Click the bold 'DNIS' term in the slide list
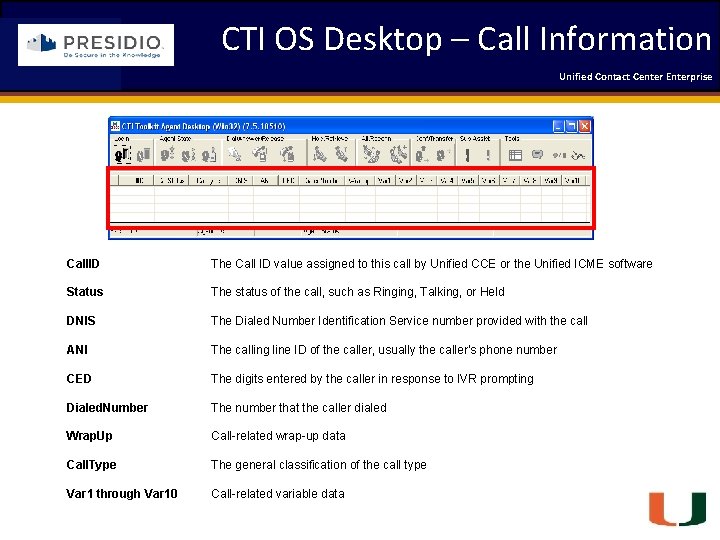This screenshot has width=720, height=540. (81, 321)
